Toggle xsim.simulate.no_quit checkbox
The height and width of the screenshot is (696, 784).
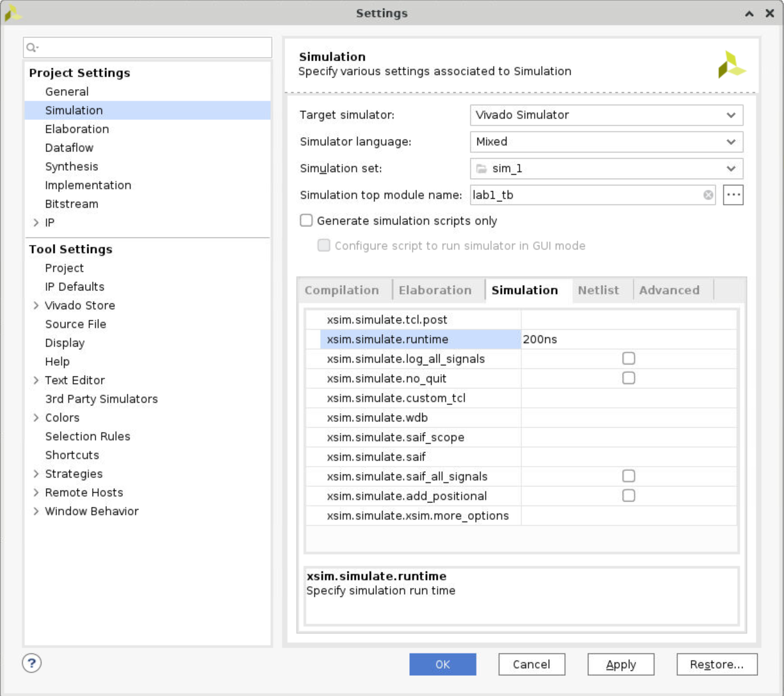coord(628,378)
